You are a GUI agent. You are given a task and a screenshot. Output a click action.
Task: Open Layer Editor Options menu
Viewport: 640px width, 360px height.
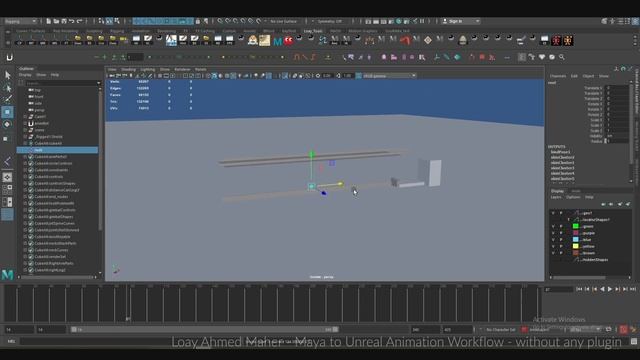(x=573, y=197)
